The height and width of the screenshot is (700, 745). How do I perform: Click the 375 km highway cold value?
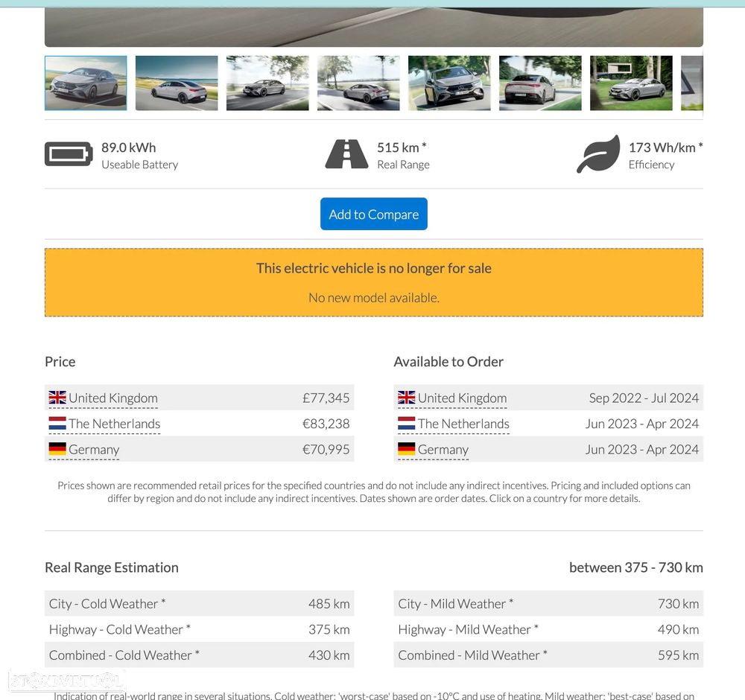329,629
